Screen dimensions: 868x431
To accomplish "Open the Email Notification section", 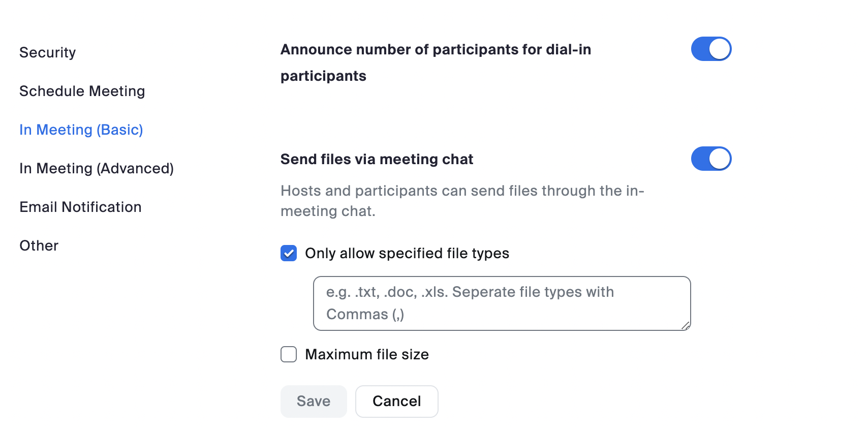I will [80, 207].
